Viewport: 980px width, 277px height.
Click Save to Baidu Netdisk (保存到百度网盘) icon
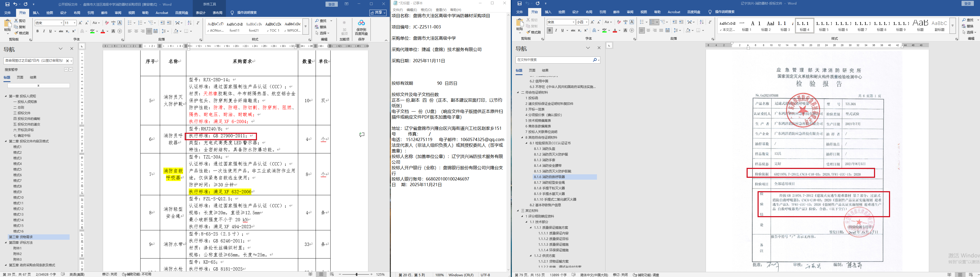pos(361,28)
